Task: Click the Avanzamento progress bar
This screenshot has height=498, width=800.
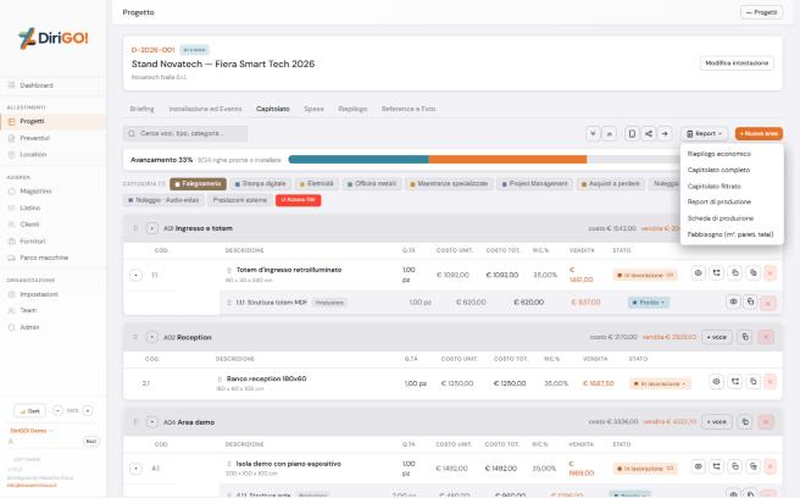Action: coord(485,160)
